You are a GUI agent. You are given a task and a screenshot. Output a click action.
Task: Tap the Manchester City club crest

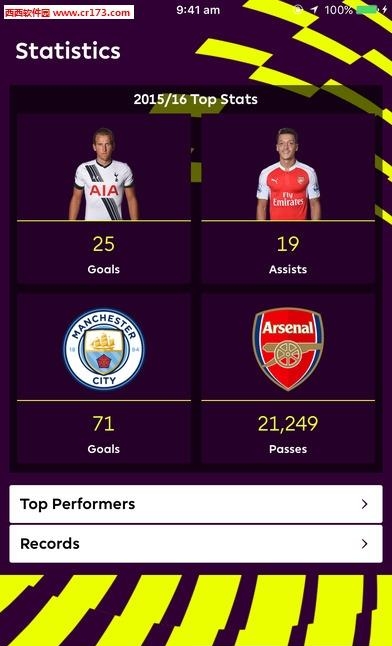[x=103, y=349]
